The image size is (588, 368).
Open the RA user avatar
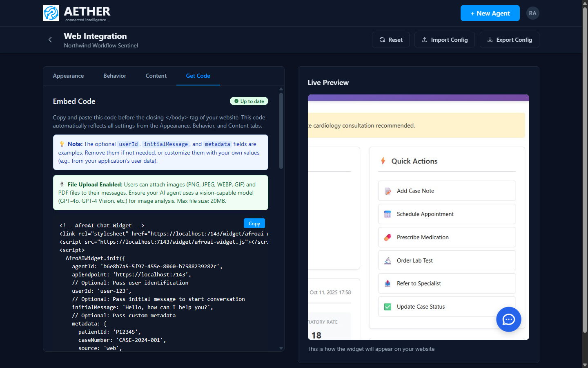pos(532,13)
